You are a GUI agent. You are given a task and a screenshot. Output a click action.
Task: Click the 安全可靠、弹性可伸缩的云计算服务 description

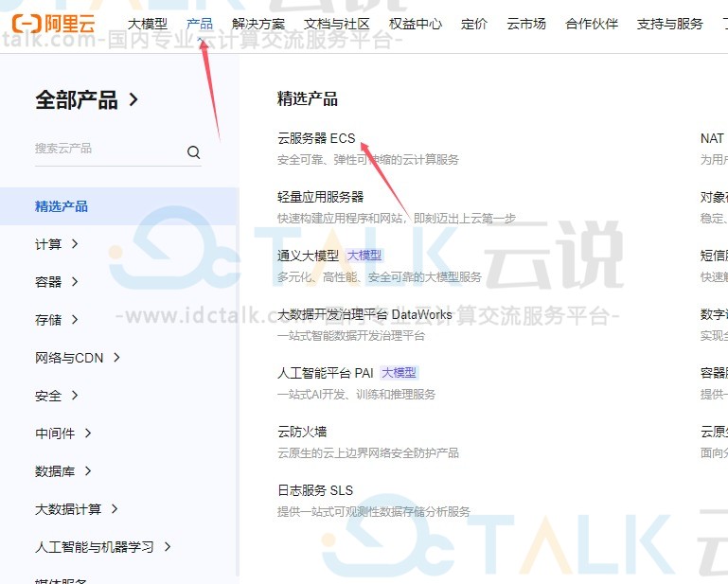click(x=368, y=160)
